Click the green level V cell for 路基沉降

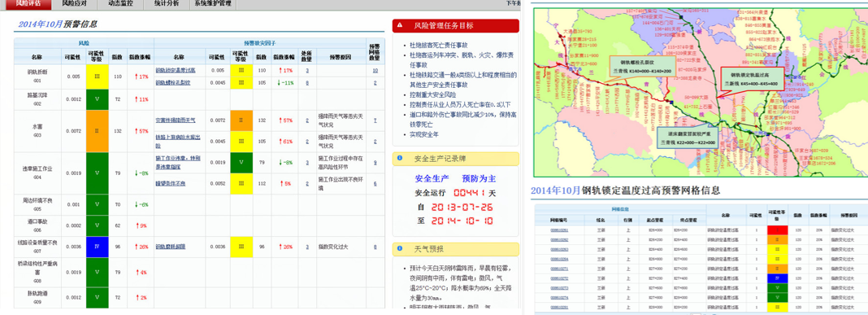coord(97,99)
